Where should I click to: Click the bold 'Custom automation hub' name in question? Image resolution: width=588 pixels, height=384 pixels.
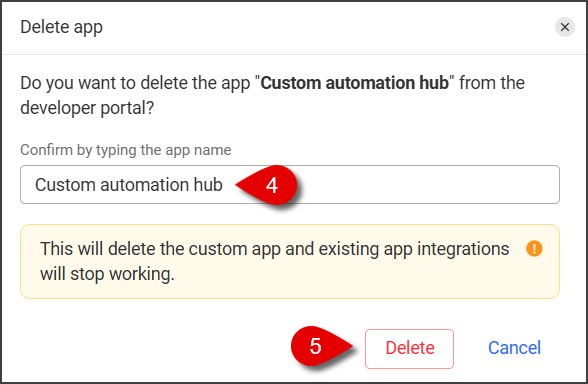354,83
